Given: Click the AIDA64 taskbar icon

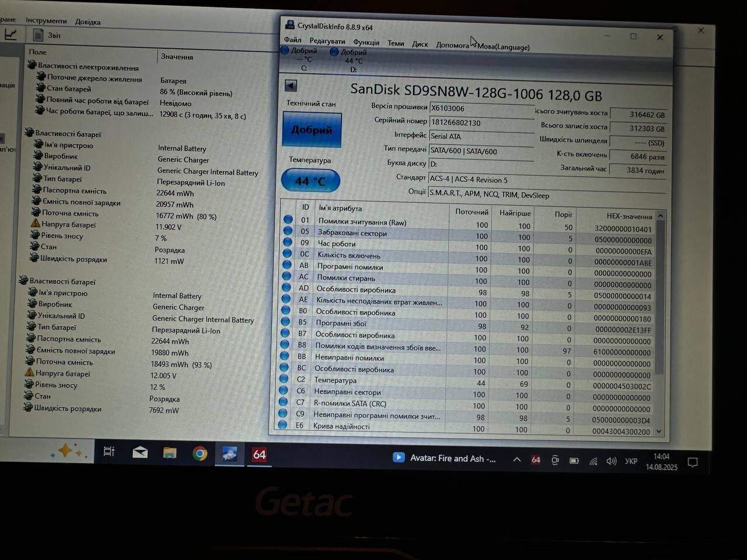Looking at the screenshot, I should tap(259, 454).
